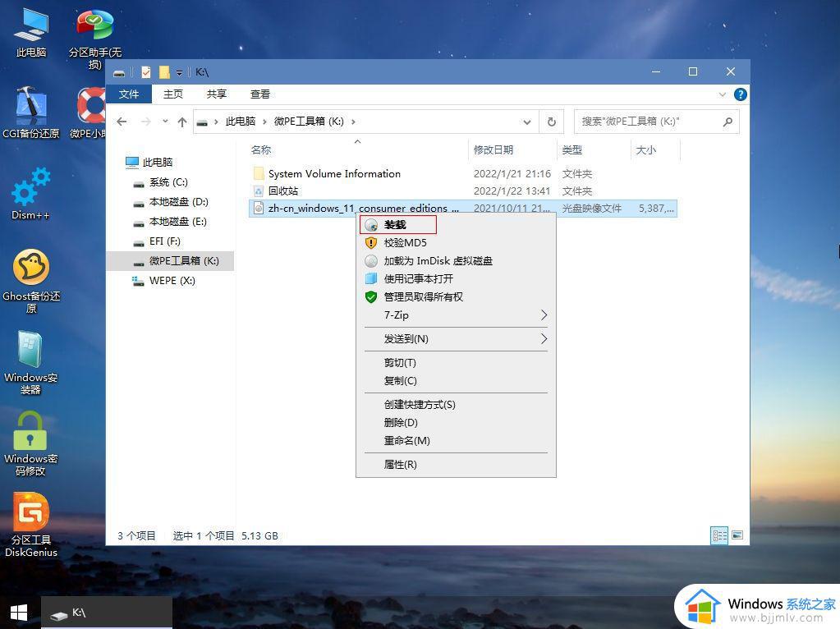Expand the address bar history dropdown
The image size is (840, 629).
tap(527, 122)
